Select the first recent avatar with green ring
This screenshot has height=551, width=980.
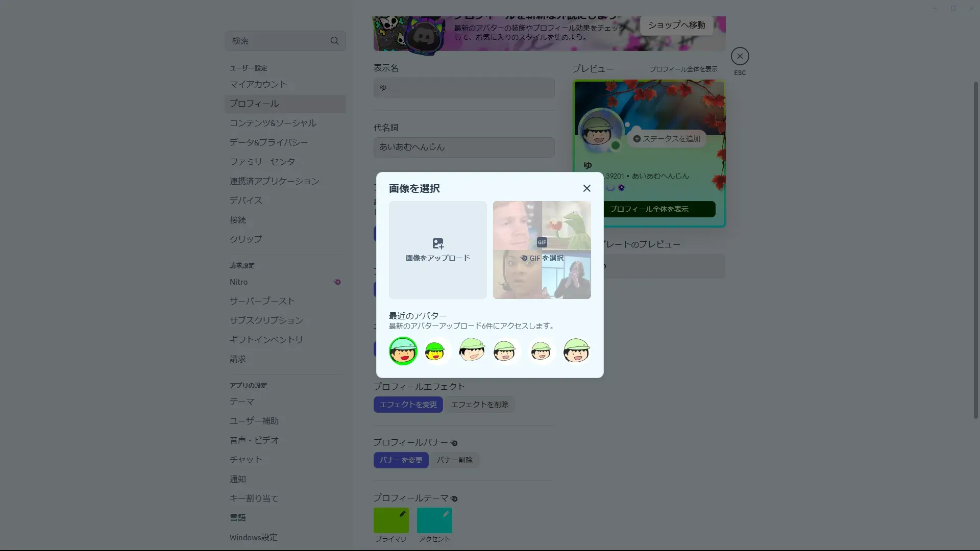pyautogui.click(x=403, y=351)
